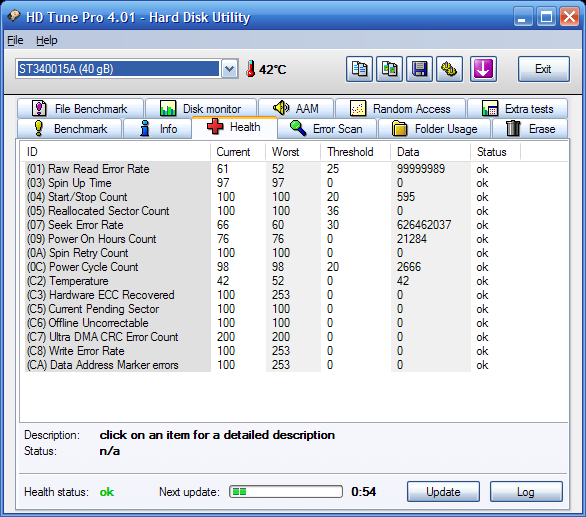
Task: Select the (C5) Current Pending Sector row
Action: [x=272, y=309]
